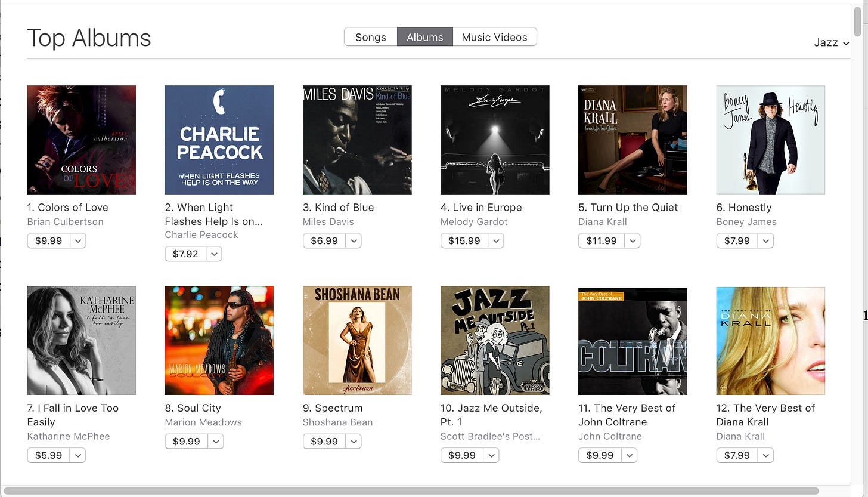Open the Colors of Love title link
Image resolution: width=868 pixels, height=497 pixels.
(x=68, y=208)
